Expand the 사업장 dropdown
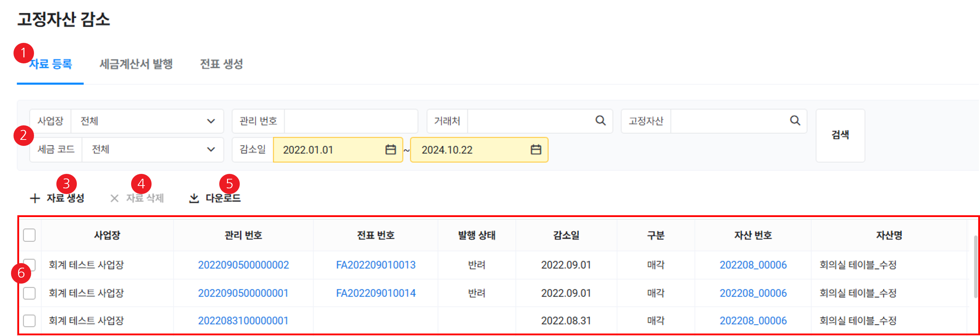The width and height of the screenshot is (980, 336). point(210,121)
